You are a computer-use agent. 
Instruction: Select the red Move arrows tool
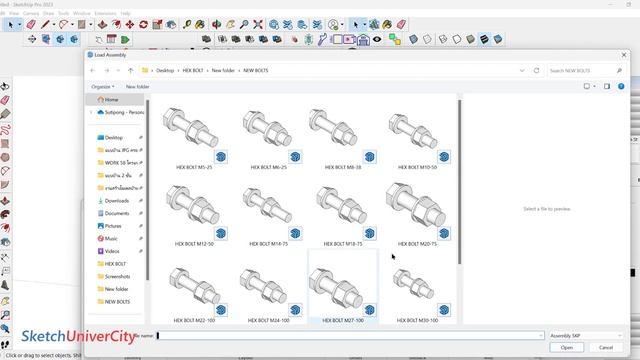pos(130,24)
